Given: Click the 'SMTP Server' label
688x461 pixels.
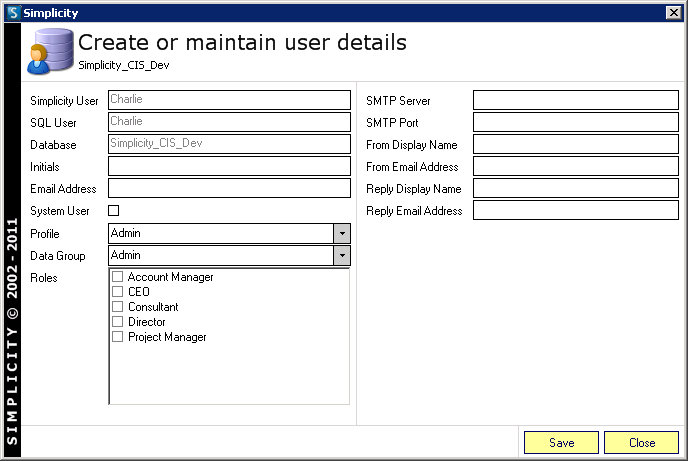Looking at the screenshot, I should tap(398, 101).
